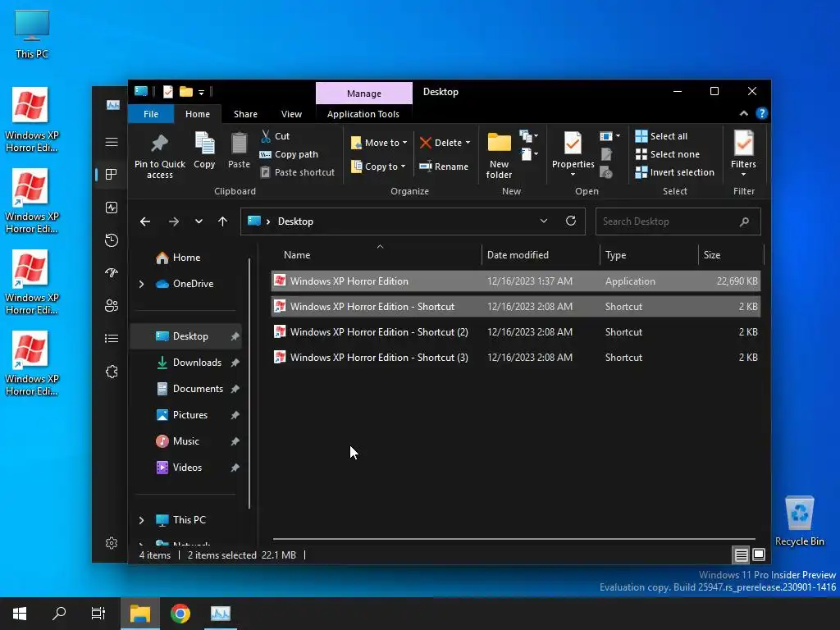Click Select none

(x=667, y=154)
